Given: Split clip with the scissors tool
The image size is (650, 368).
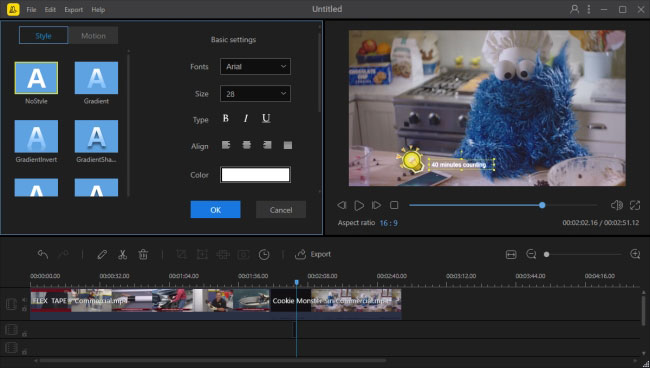Looking at the screenshot, I should [x=122, y=254].
